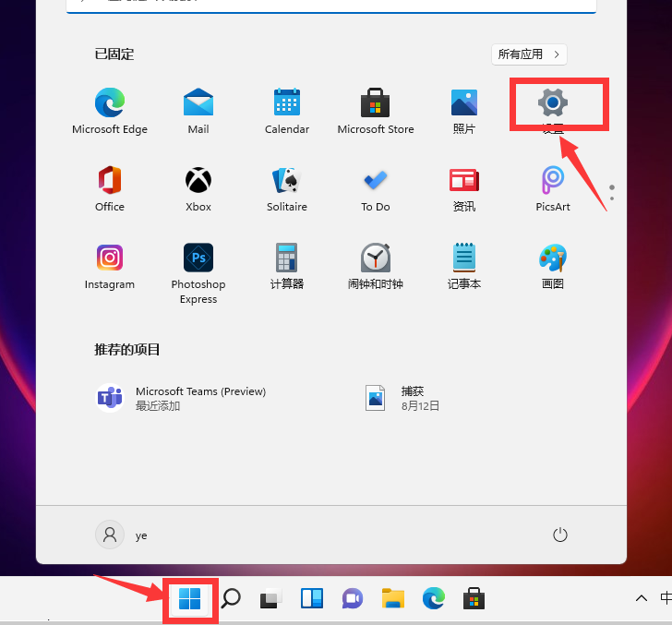This screenshot has height=625, width=672.
Task: Launch the Mail app
Action: 198,111
